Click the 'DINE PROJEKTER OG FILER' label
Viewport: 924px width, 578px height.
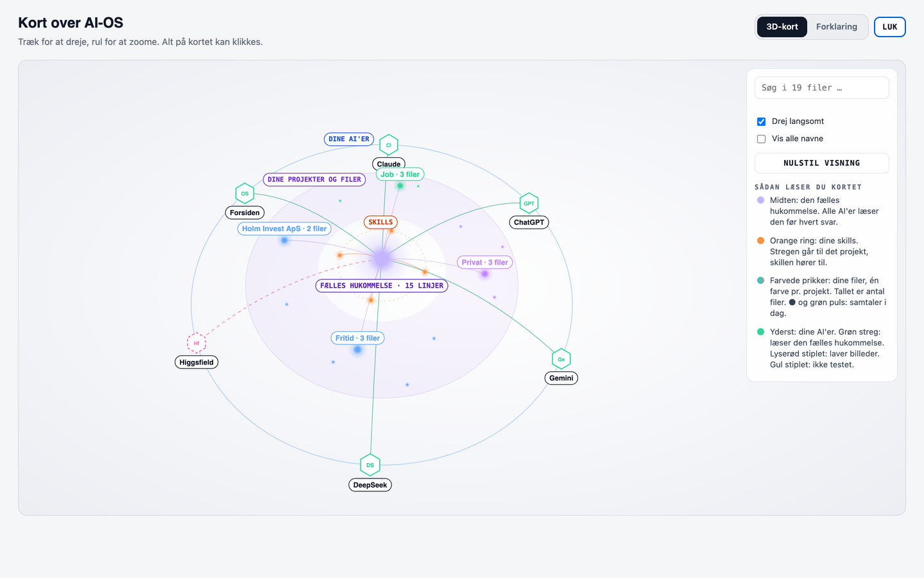314,180
